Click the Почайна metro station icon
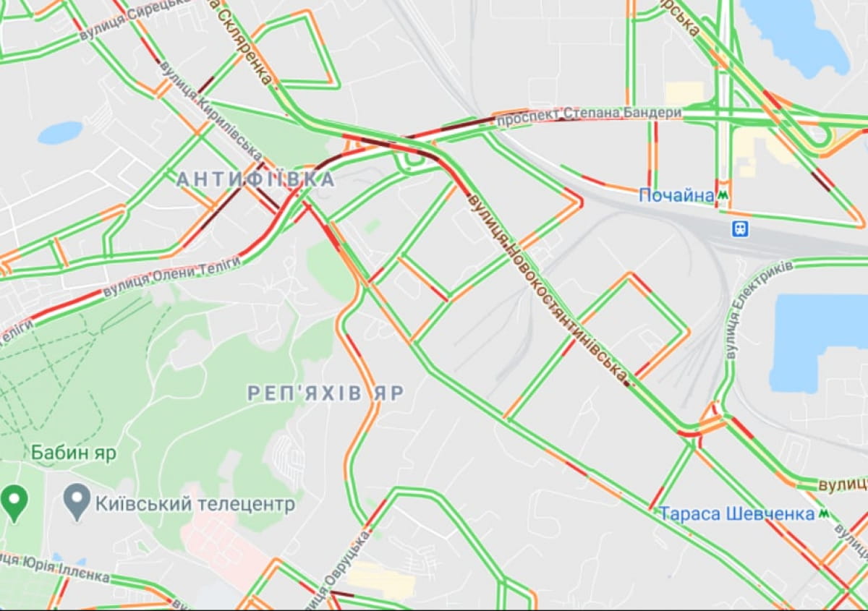This screenshot has height=611, width=868. tap(723, 195)
